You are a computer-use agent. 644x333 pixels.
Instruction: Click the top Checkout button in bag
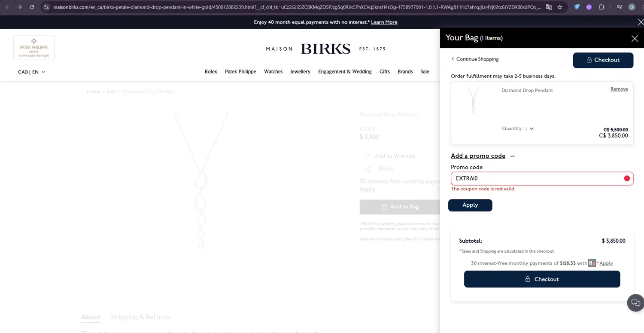[x=603, y=60]
